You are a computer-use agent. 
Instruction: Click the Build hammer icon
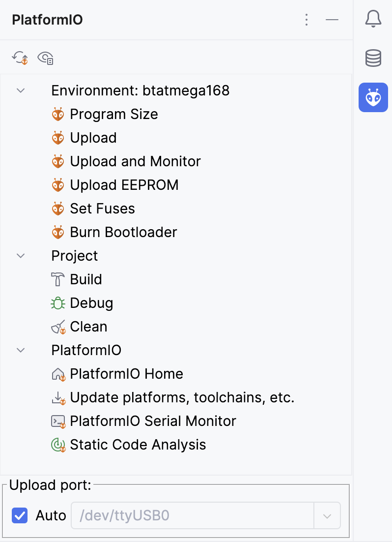58,279
